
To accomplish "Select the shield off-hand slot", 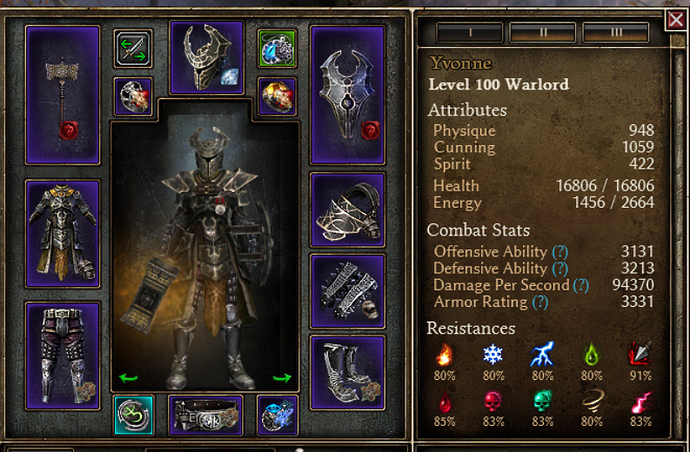I will tap(347, 95).
